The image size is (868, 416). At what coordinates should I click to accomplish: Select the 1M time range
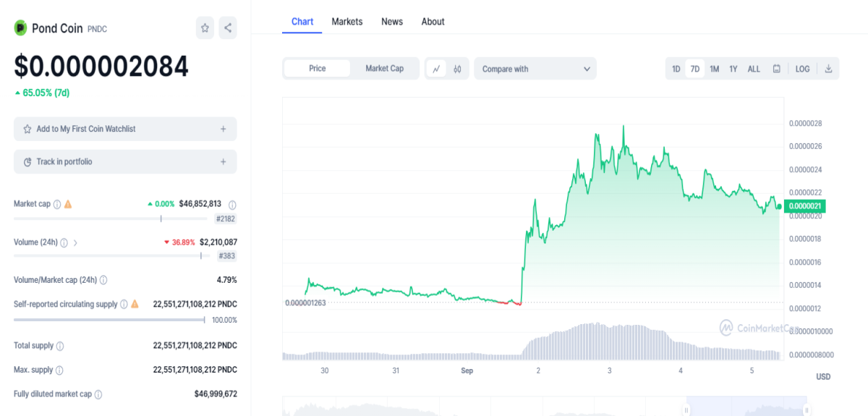(714, 69)
